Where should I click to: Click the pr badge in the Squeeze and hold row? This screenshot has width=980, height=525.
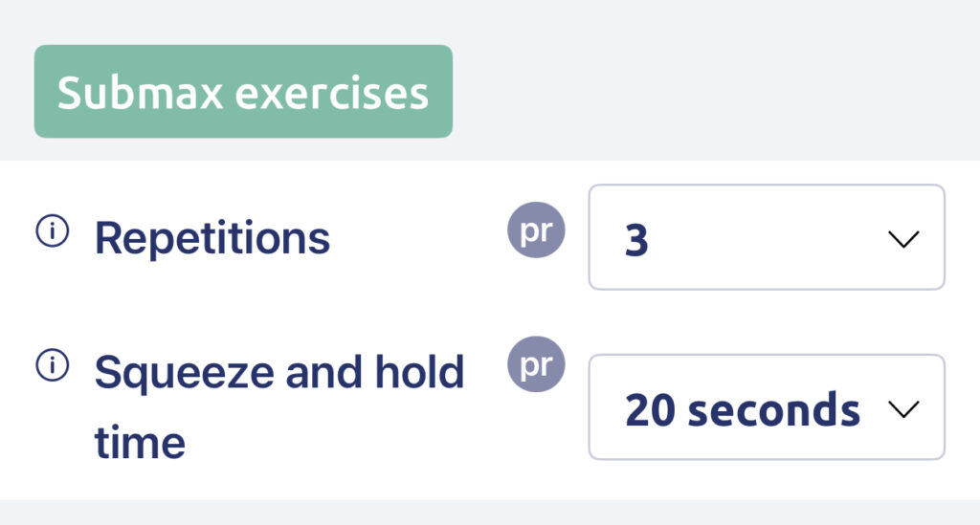pos(536,364)
